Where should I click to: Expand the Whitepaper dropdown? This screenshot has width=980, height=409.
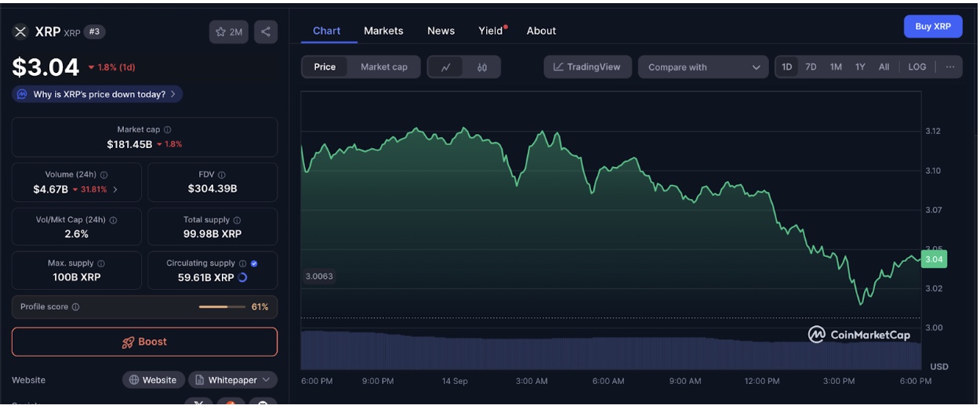[233, 380]
